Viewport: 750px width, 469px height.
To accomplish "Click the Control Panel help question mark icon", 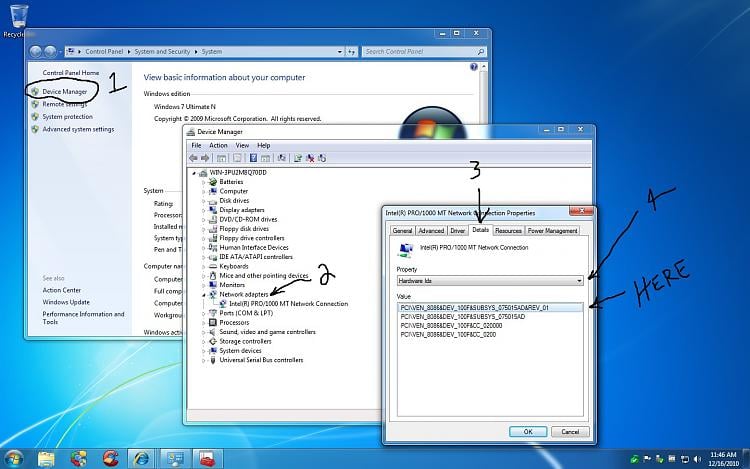I will pyautogui.click(x=474, y=67).
